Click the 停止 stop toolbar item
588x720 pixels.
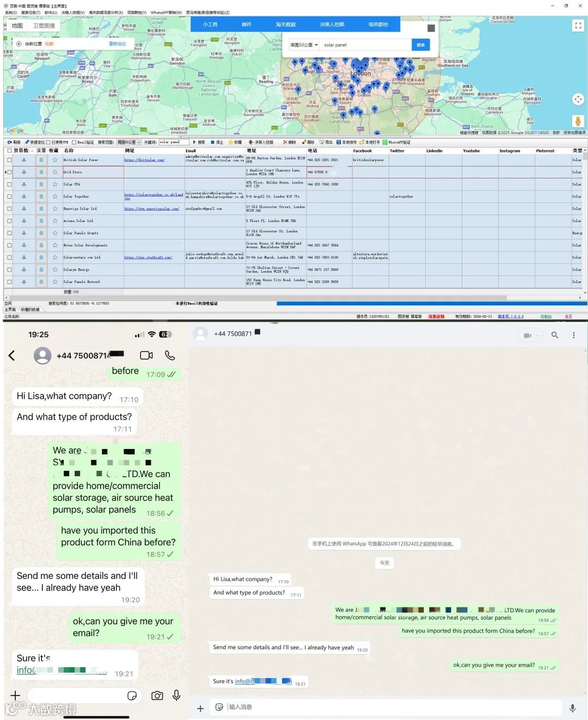[x=217, y=142]
